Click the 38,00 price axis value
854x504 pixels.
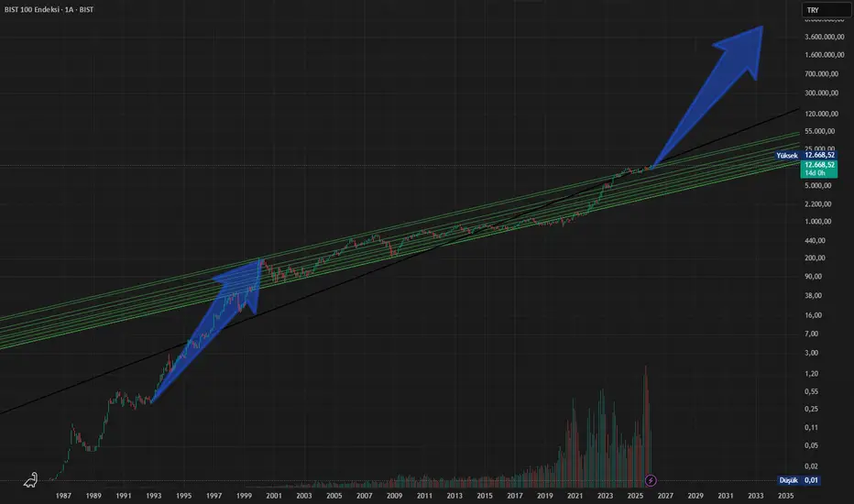(x=813, y=296)
